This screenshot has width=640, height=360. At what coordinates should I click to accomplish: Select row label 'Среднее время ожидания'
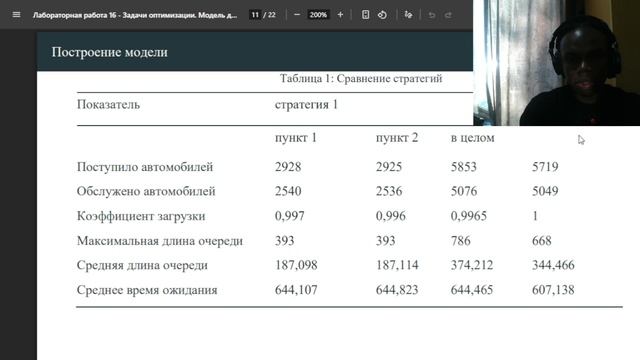coord(147,290)
